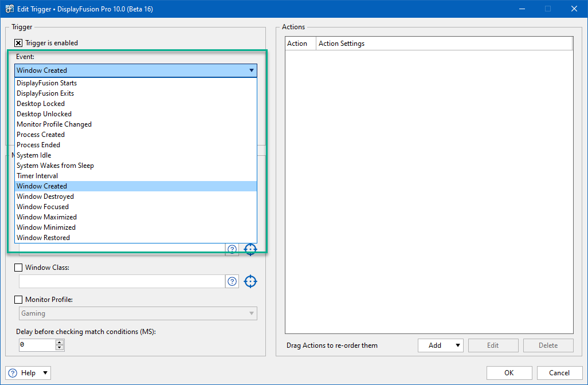Open the Add button dropdown arrow
This screenshot has height=385, width=588.
point(457,345)
